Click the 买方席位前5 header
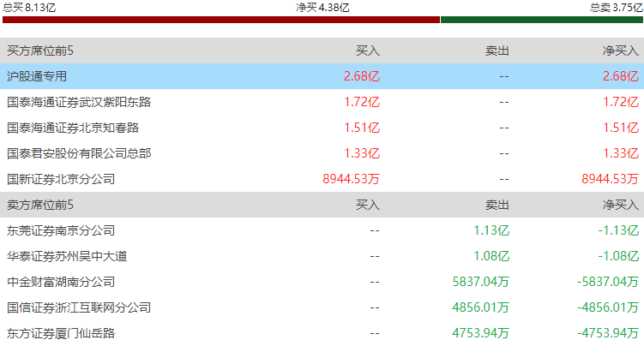 click(x=40, y=51)
